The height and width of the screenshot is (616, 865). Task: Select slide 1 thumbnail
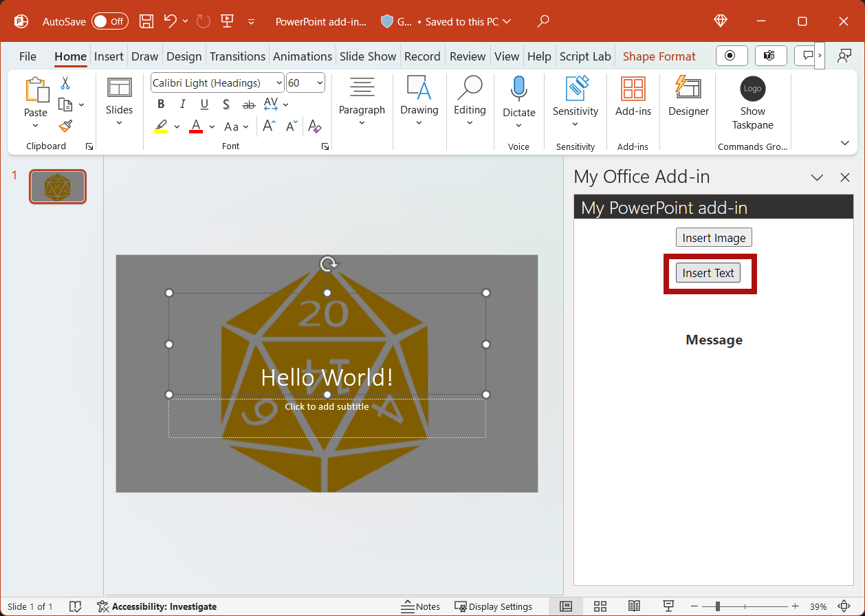pos(58,187)
